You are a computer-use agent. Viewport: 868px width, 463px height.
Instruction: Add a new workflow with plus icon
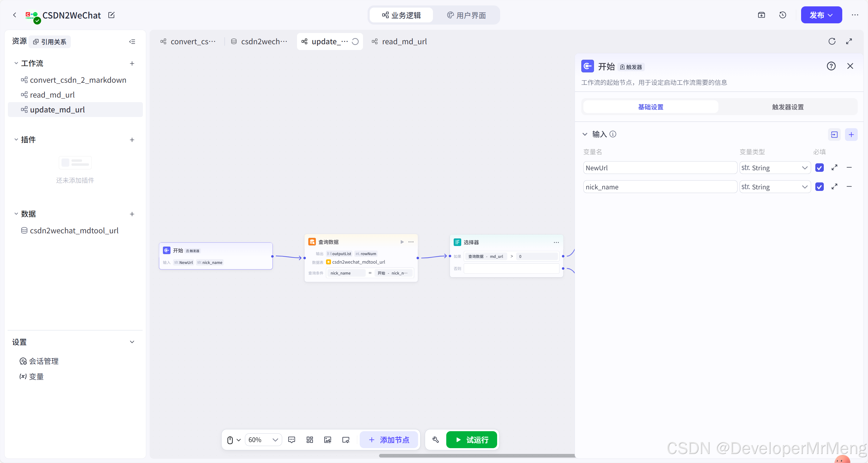point(132,63)
